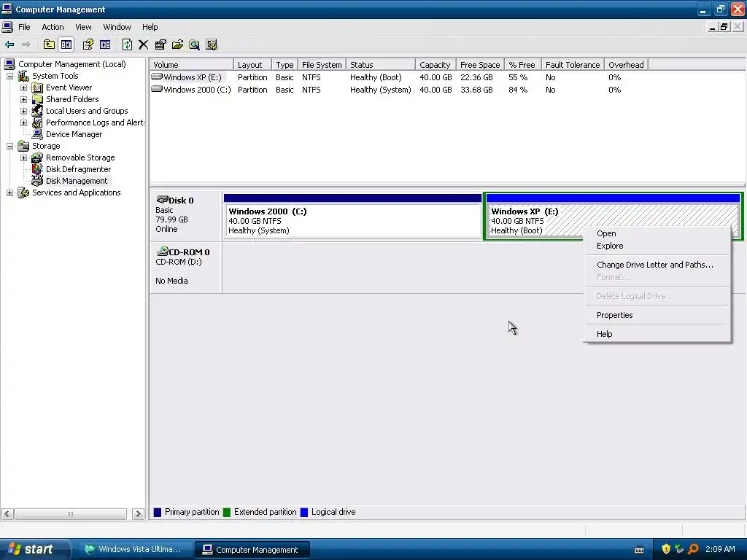The image size is (747, 560).
Task: Click the Refresh toolbar icon
Action: click(x=127, y=44)
